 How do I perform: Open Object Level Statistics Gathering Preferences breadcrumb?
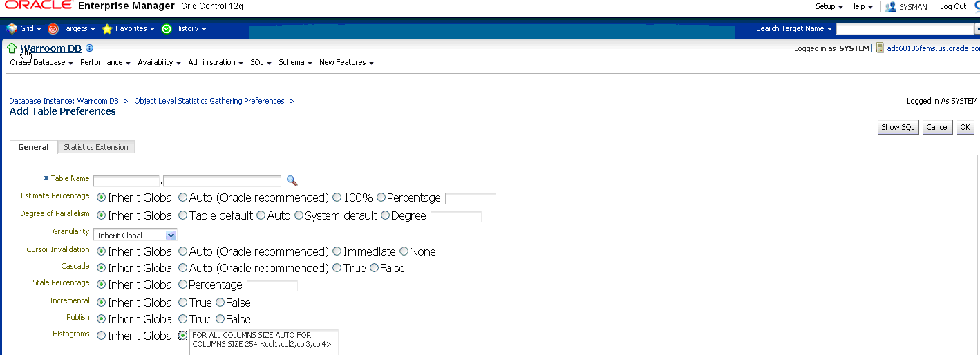point(209,101)
